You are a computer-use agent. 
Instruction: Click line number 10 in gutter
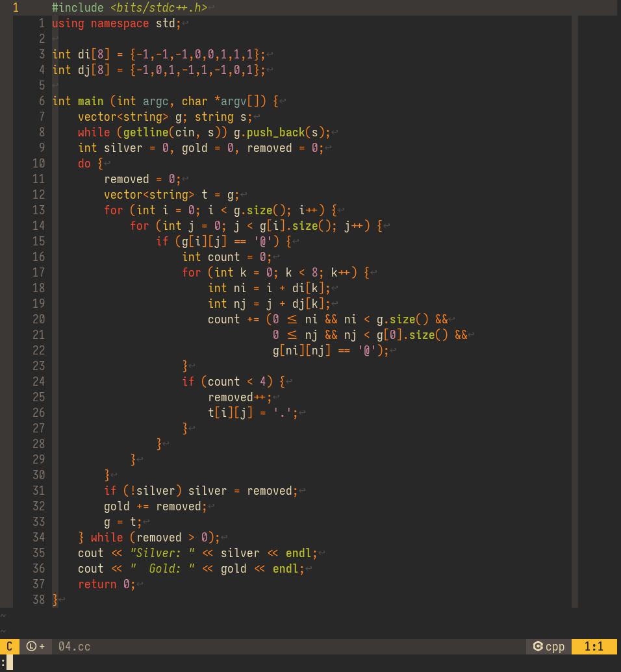click(38, 163)
